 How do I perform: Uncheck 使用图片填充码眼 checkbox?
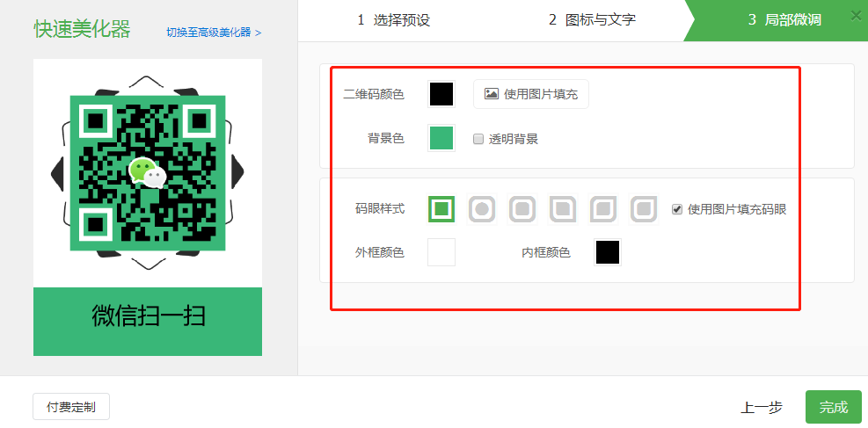[x=677, y=209]
